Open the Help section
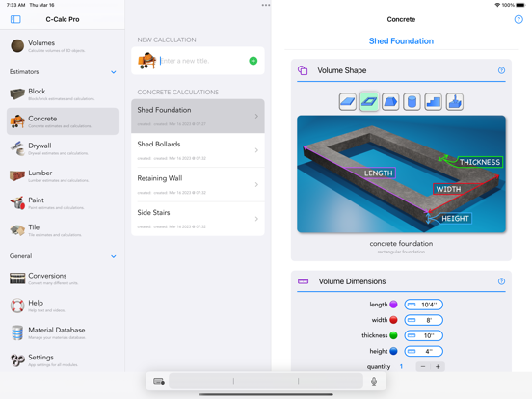 (63, 306)
